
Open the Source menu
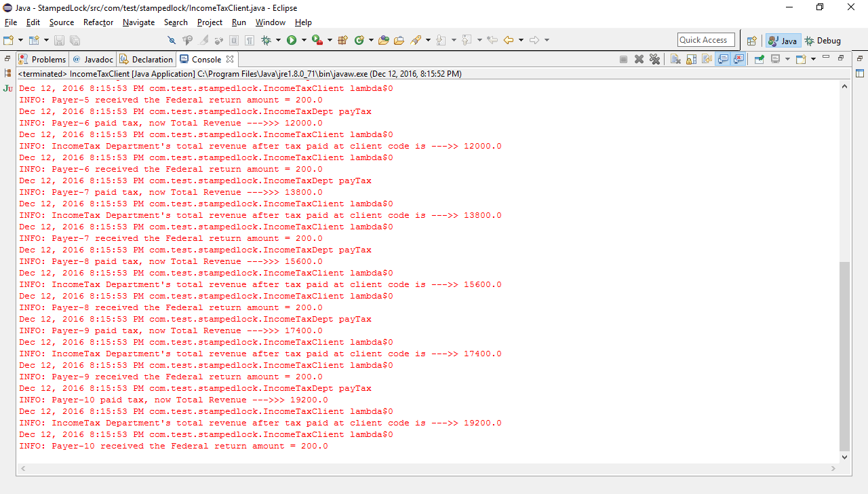(62, 22)
